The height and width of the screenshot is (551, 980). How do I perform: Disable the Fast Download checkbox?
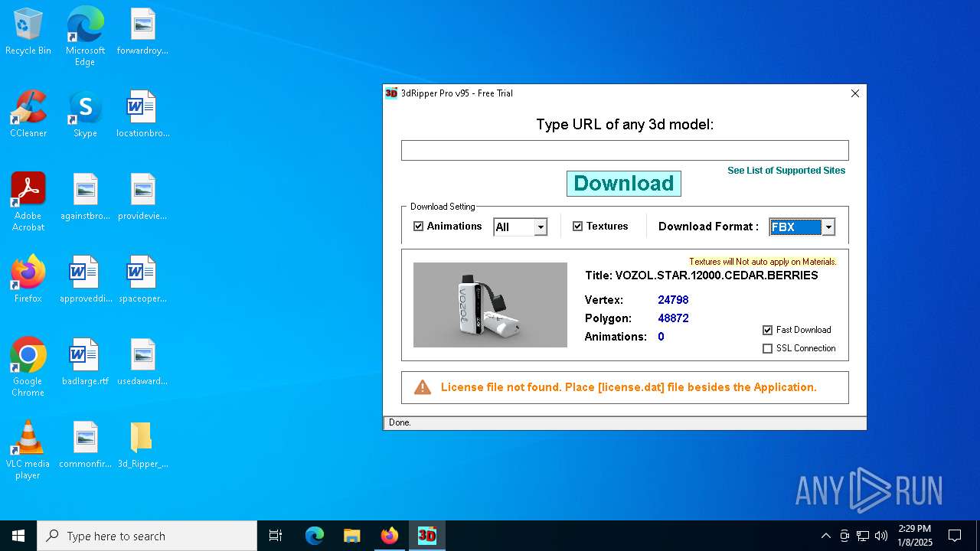[768, 330]
